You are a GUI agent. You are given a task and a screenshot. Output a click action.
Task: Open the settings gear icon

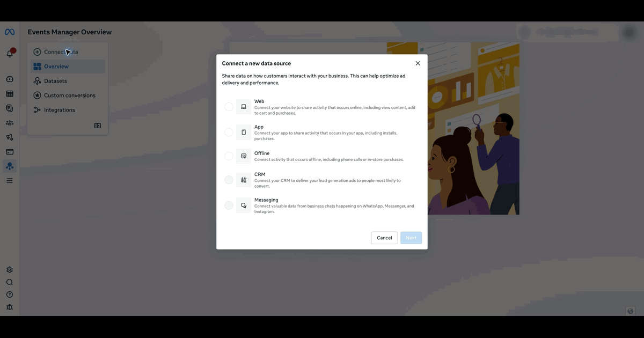[10, 270]
